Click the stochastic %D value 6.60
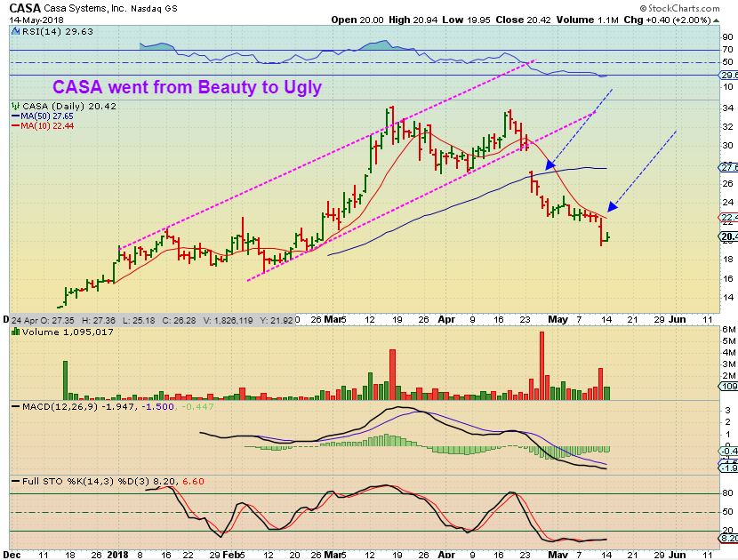Image resolution: width=738 pixels, height=560 pixels. coord(193,482)
